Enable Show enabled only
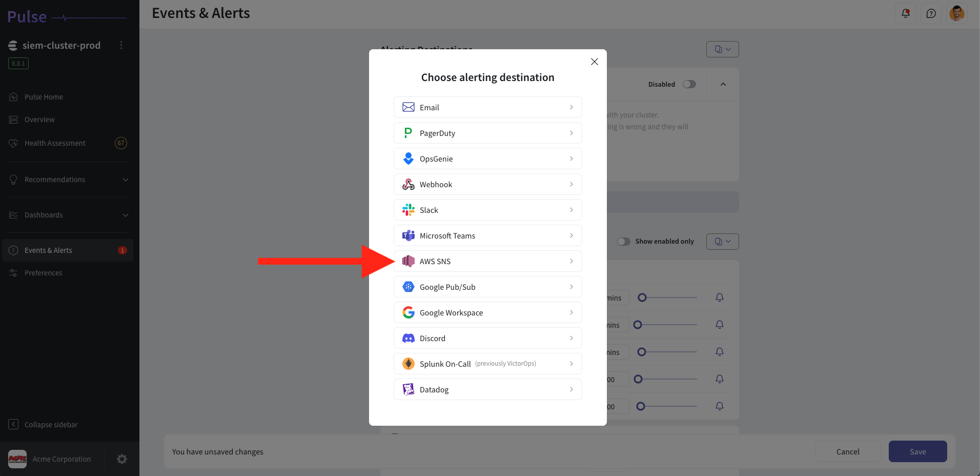 624,241
